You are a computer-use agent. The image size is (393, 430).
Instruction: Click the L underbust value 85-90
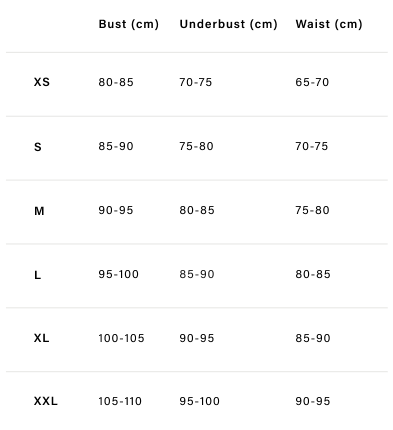(x=197, y=274)
